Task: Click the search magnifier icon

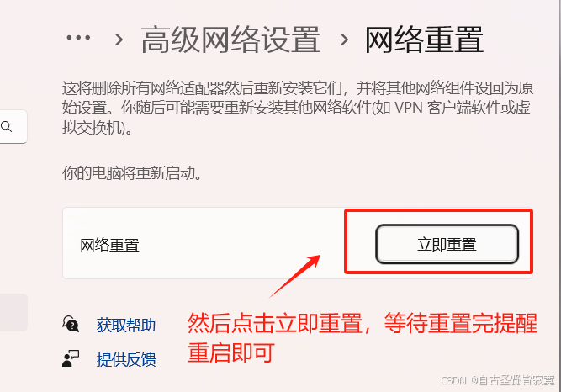Action: (7, 126)
